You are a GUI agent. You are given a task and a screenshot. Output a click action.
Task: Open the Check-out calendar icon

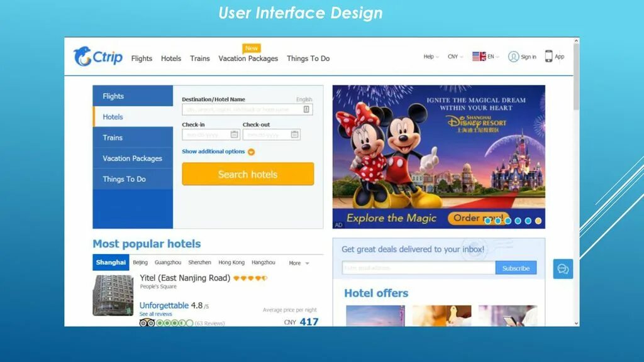[294, 134]
